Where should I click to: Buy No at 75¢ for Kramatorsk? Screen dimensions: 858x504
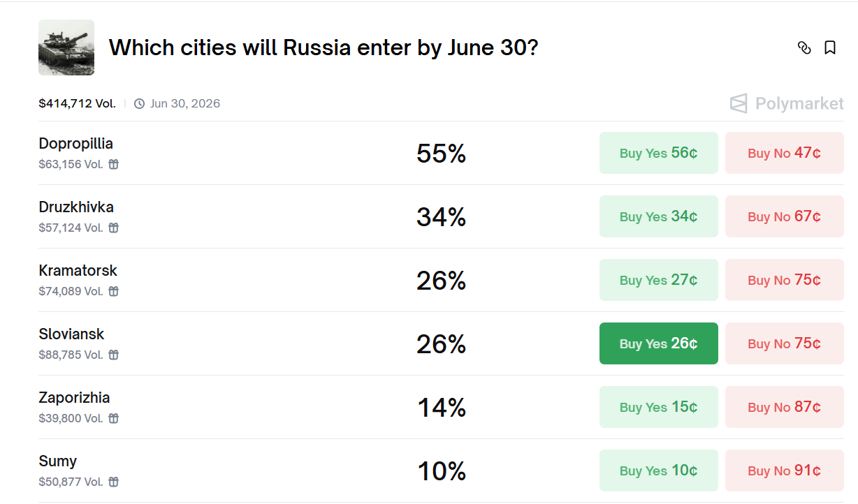pyautogui.click(x=784, y=280)
